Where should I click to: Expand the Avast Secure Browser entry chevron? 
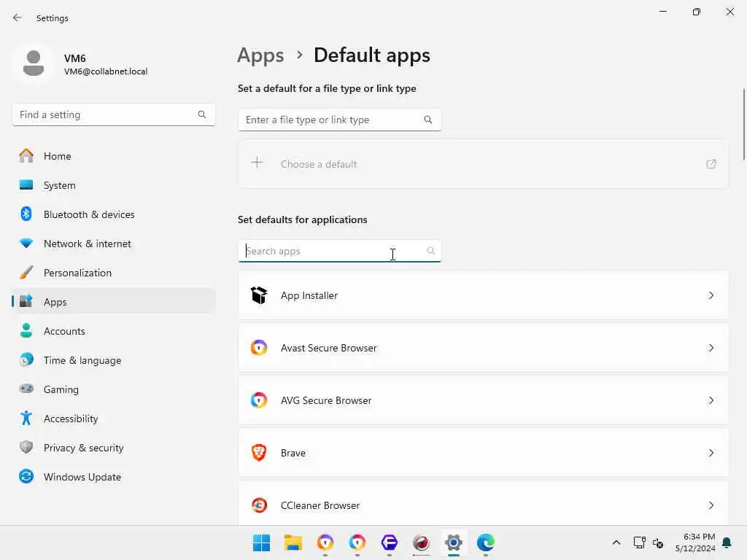[x=711, y=348]
